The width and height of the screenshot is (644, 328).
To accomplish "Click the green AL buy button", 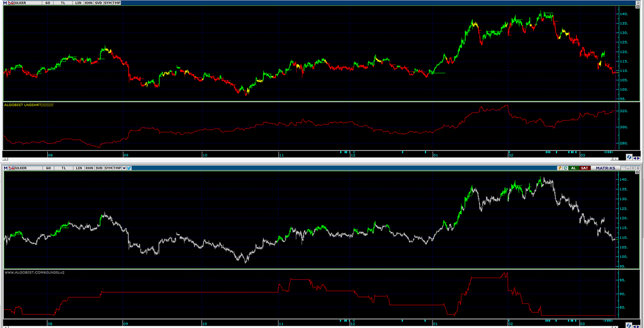I will pos(574,168).
